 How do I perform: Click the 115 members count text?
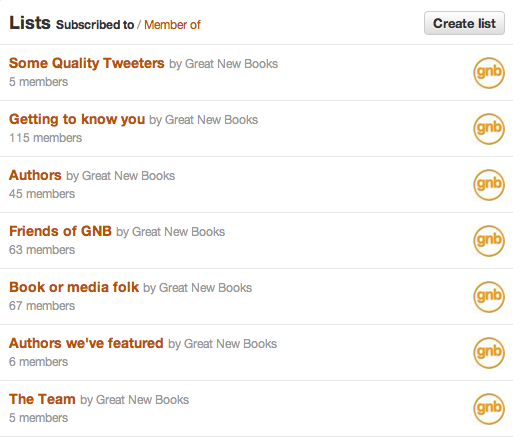(45, 138)
